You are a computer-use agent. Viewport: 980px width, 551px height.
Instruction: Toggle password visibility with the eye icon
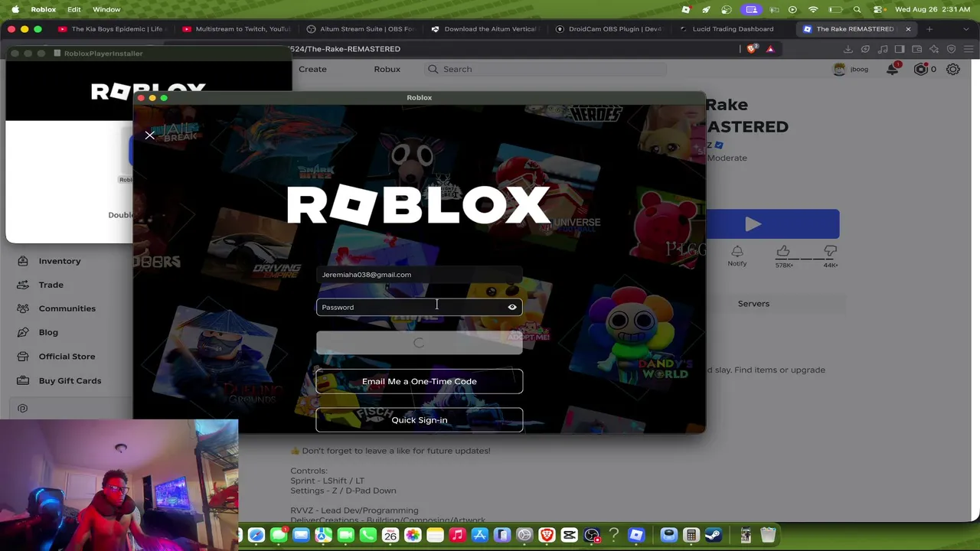(x=512, y=307)
